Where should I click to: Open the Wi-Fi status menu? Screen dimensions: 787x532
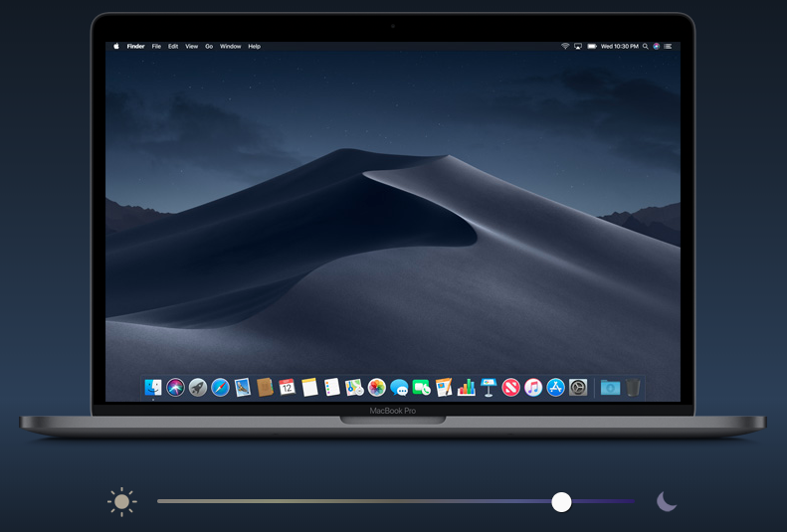[565, 47]
